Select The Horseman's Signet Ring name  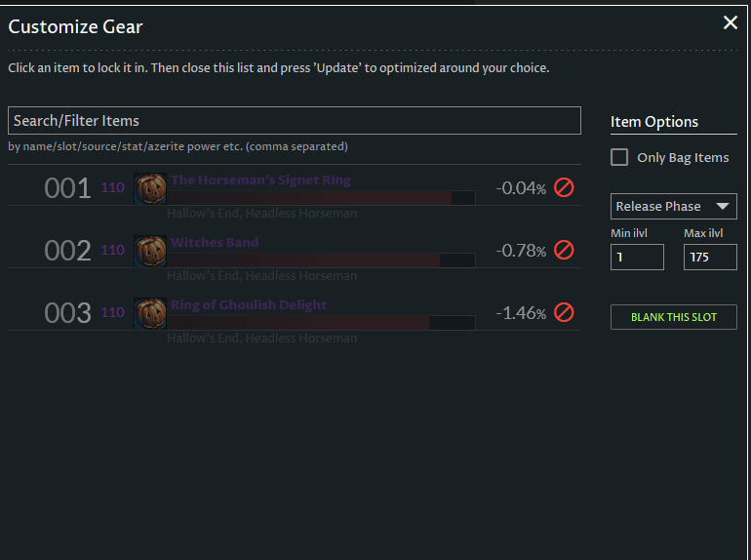260,180
